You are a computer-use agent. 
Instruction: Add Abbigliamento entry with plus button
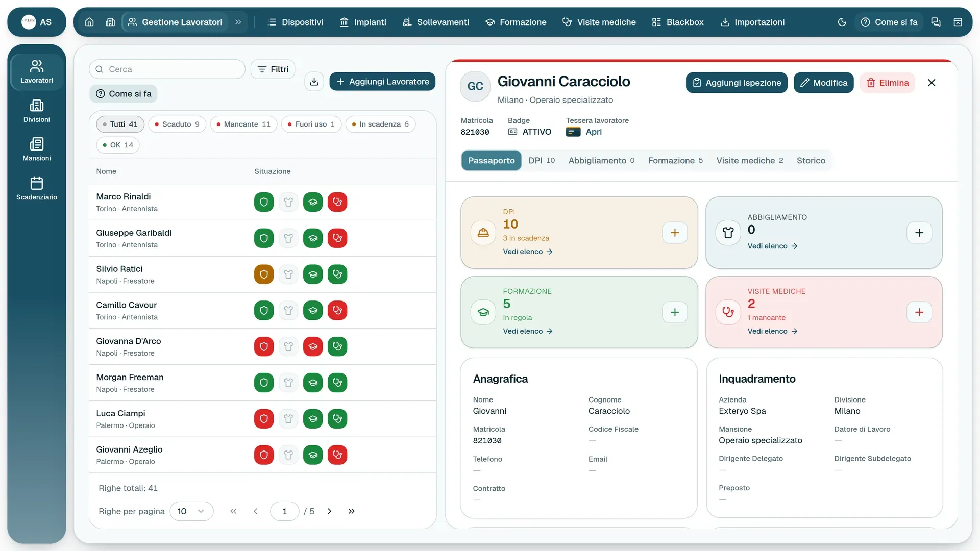coord(919,233)
